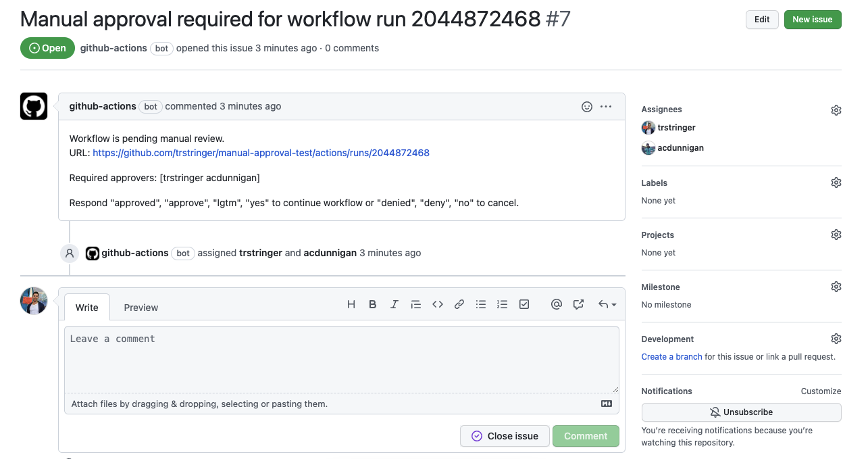Insert a numbered list
Viewport: 868px width, 459px height.
(502, 305)
